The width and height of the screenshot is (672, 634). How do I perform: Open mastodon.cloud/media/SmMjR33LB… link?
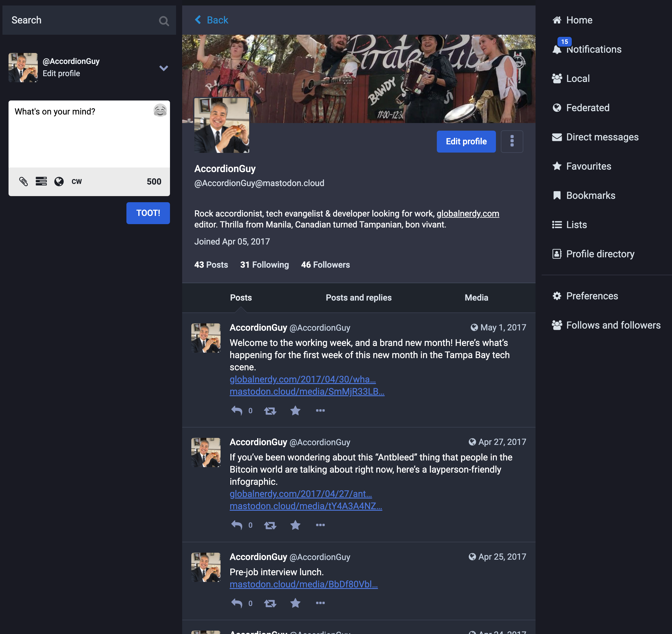307,391
